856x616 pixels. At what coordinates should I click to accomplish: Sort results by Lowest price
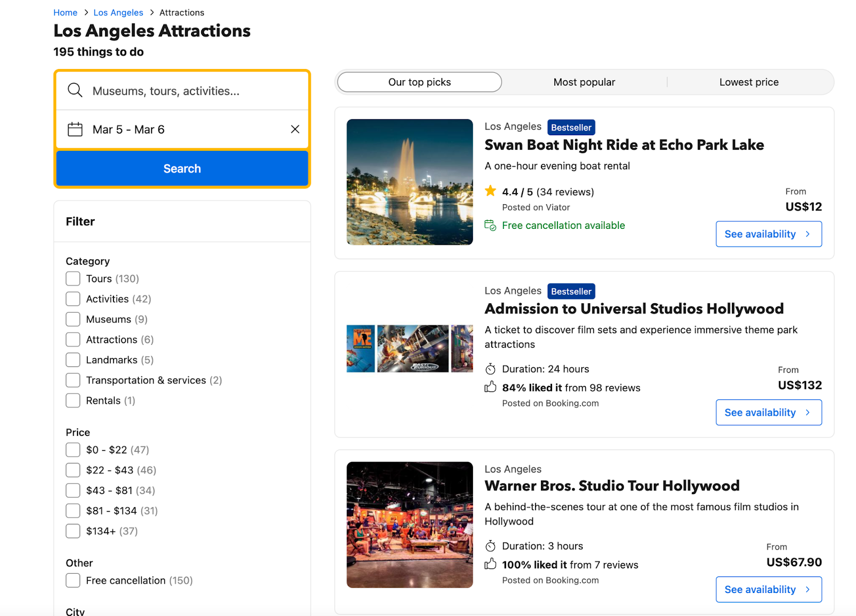point(749,82)
